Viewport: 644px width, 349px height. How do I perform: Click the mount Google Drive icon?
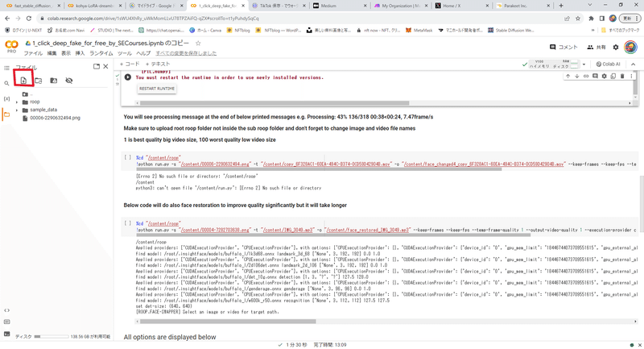click(53, 81)
